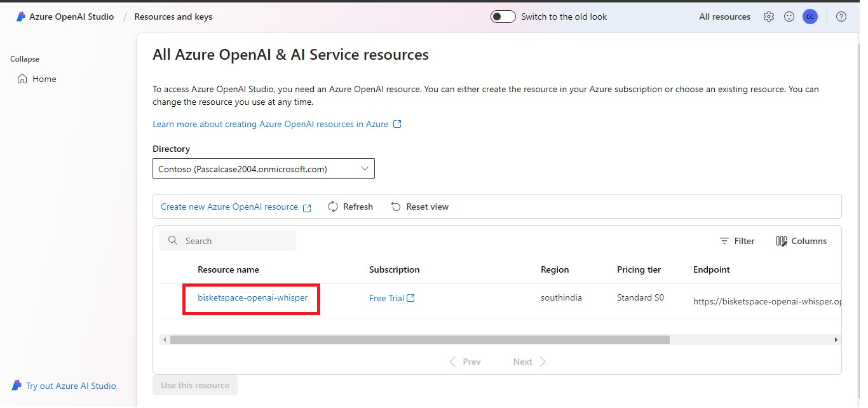Open the Columns chooser
This screenshot has height=408, width=868.
tap(801, 241)
